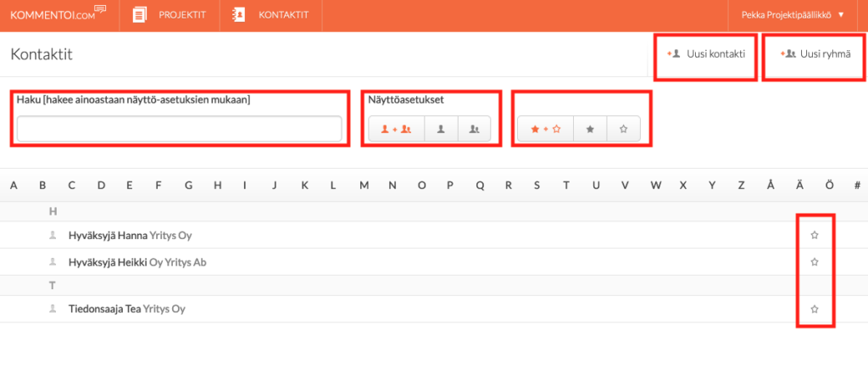
Task: Open contact Hyväksyjä Hanna Yritys Oy
Action: (130, 236)
